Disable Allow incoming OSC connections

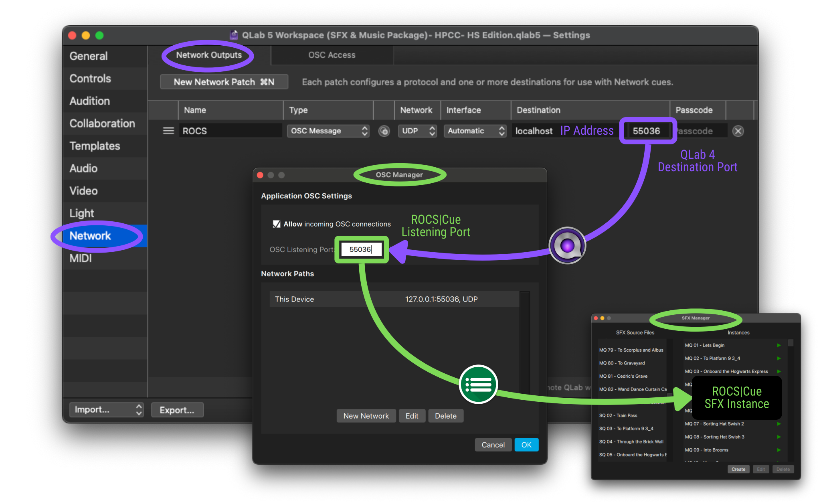276,224
